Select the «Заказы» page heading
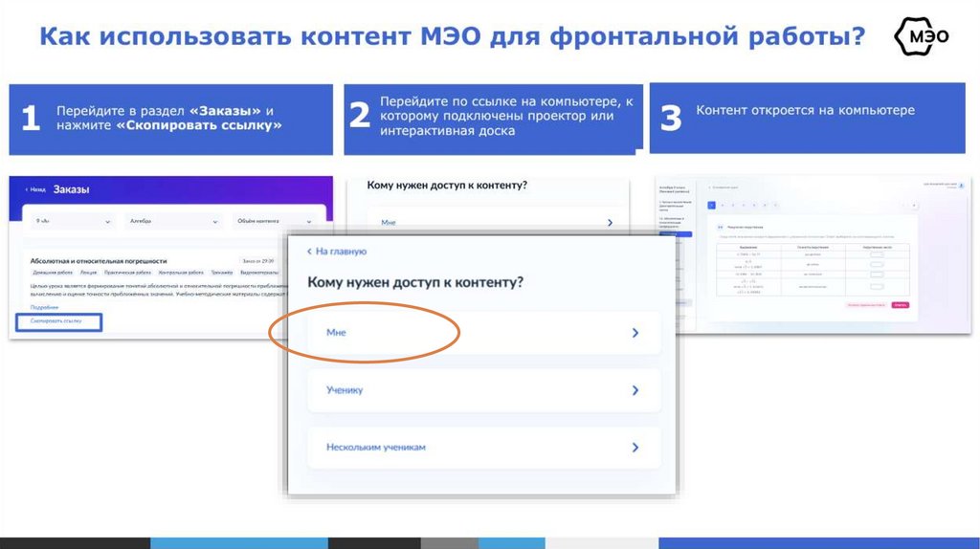980x549 pixels. pyautogui.click(x=71, y=189)
